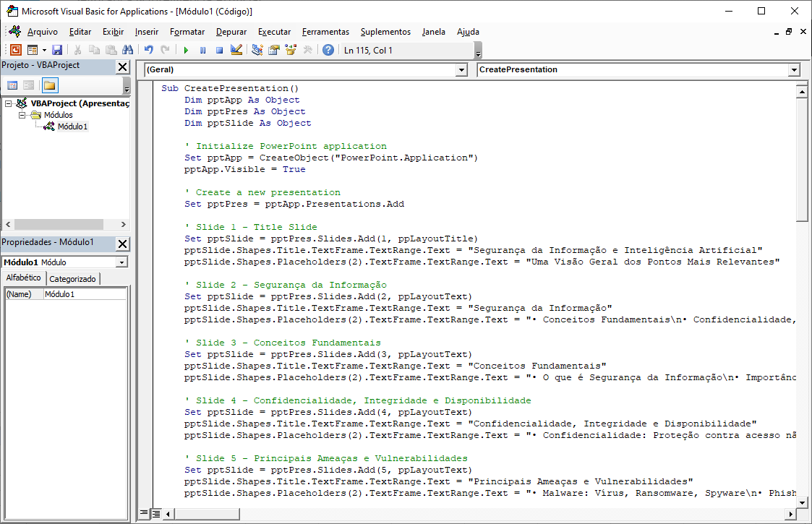Switch to the Categorizado tab
The width and height of the screenshot is (812, 524).
coord(72,278)
